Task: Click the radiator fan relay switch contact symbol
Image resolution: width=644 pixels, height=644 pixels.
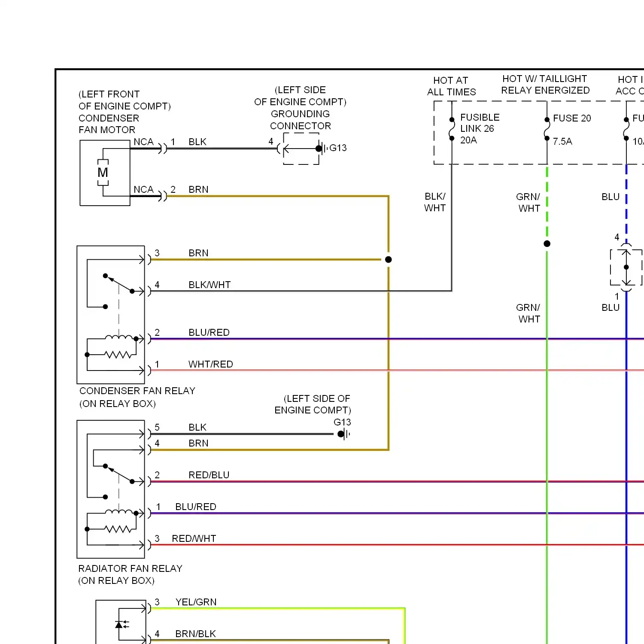Action: point(119,481)
